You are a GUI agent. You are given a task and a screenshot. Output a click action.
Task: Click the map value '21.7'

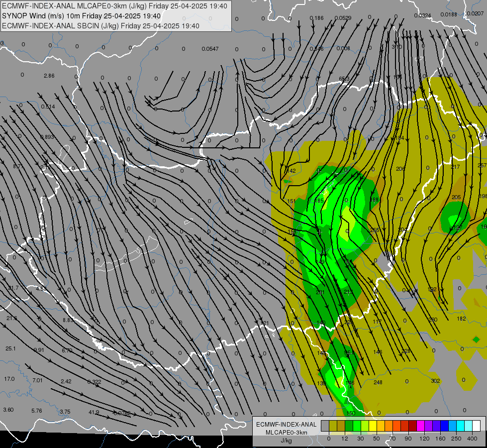point(13,288)
